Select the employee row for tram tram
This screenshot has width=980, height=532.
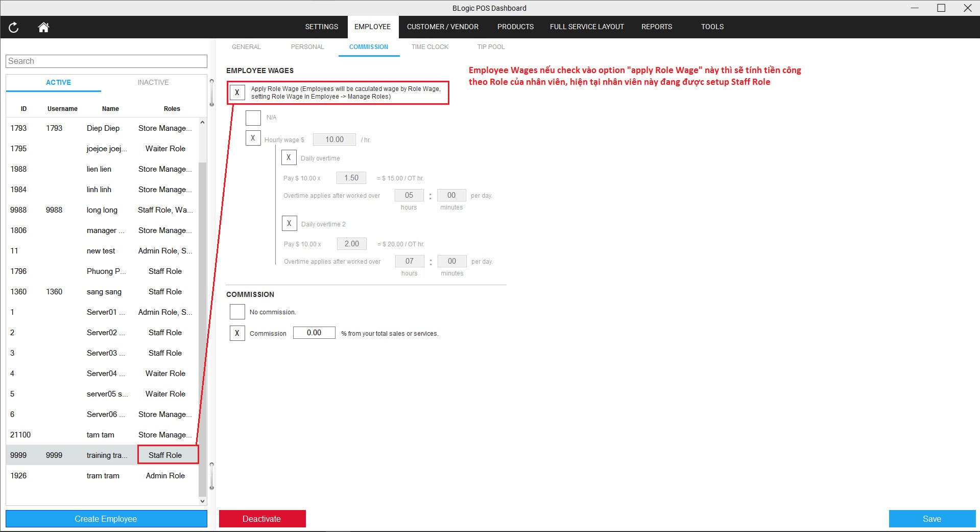point(103,475)
